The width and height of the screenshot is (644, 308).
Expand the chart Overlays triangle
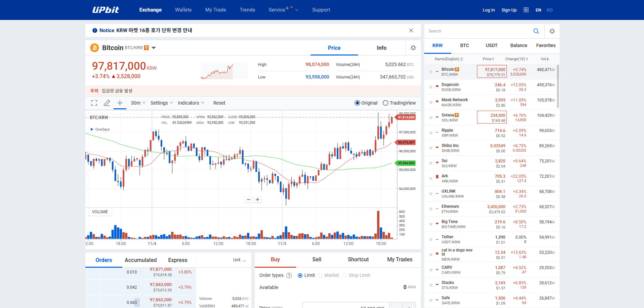[92, 129]
